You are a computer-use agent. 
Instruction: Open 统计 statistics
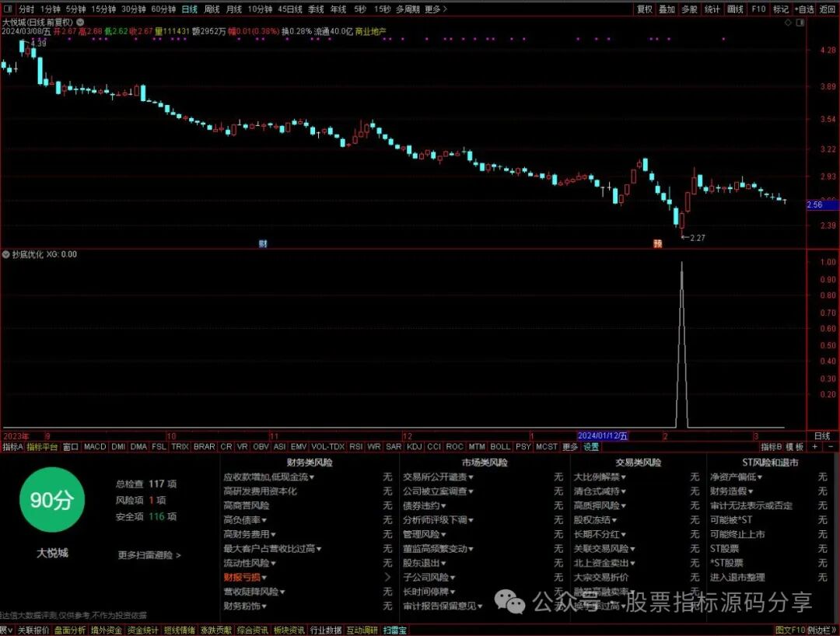pos(712,9)
